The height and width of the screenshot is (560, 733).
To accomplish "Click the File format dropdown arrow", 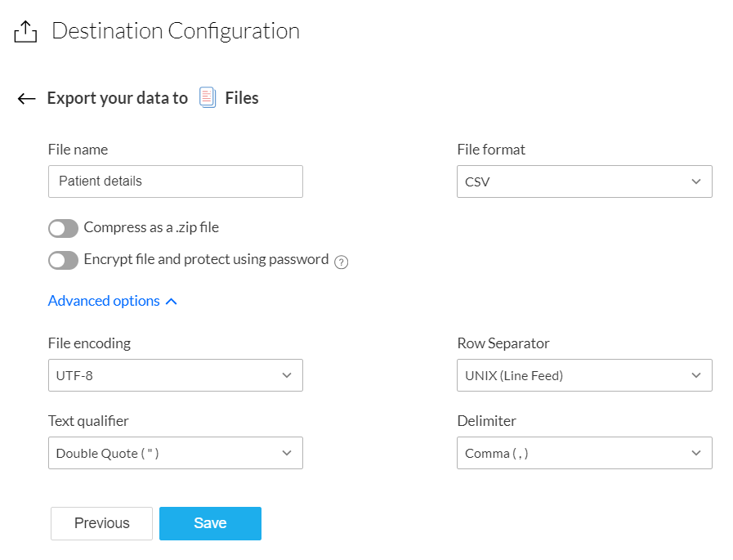I will [696, 181].
